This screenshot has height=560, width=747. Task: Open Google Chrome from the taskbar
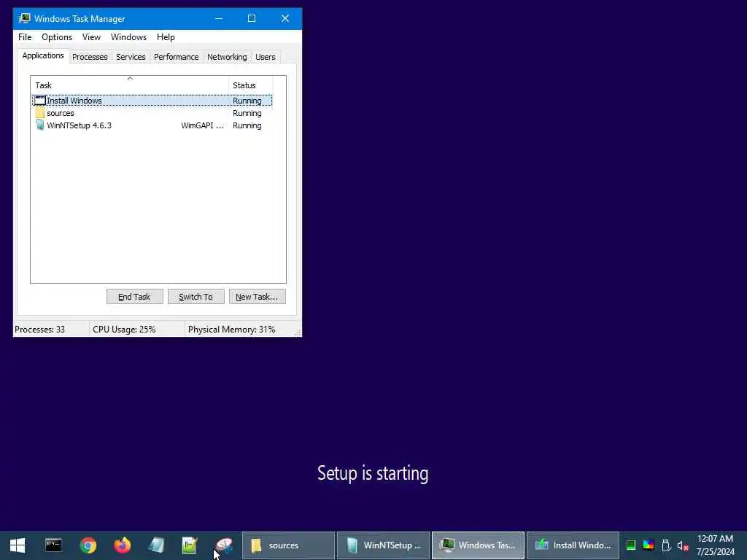point(88,545)
